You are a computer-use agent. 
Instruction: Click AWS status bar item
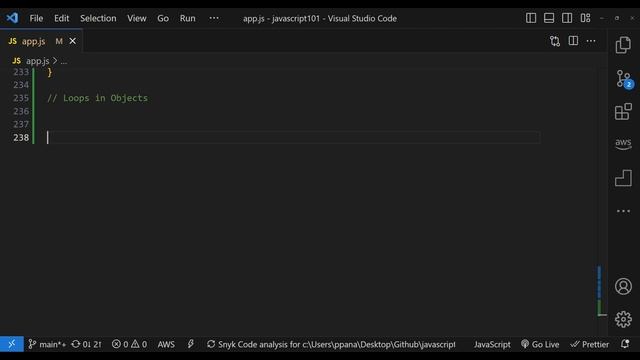(x=166, y=344)
